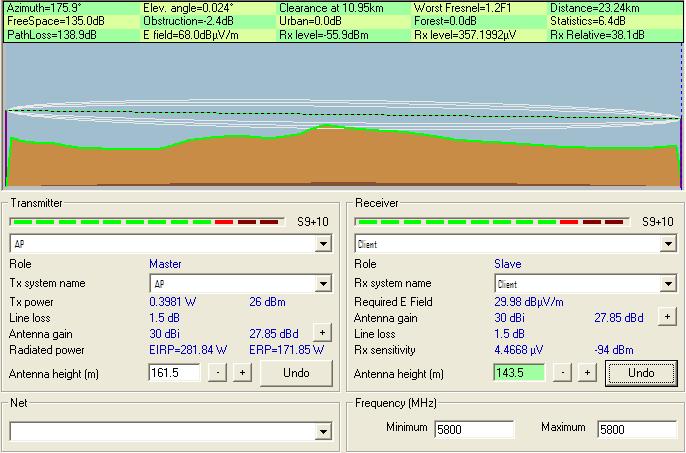Click the Rx level=-55.9dBm value
This screenshot has height=453, width=686.
(x=323, y=35)
